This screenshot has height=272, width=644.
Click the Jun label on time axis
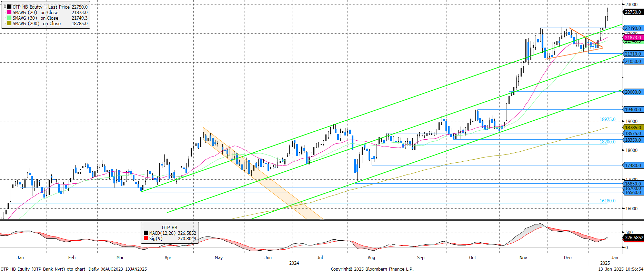(x=268, y=258)
